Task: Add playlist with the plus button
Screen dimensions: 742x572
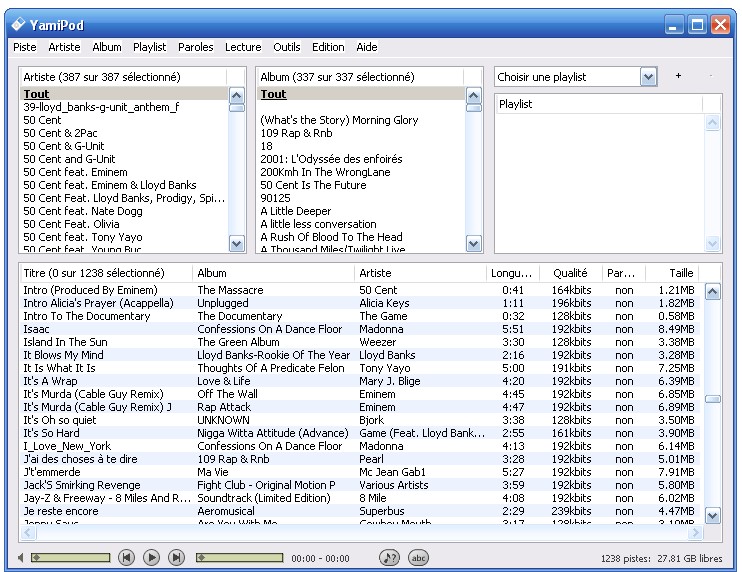Action: pyautogui.click(x=678, y=76)
